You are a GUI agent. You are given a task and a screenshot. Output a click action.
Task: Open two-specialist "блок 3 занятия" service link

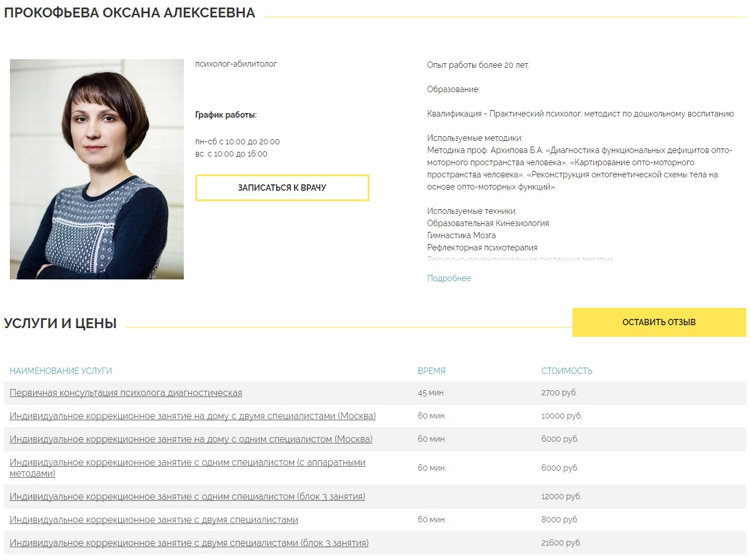point(189,543)
